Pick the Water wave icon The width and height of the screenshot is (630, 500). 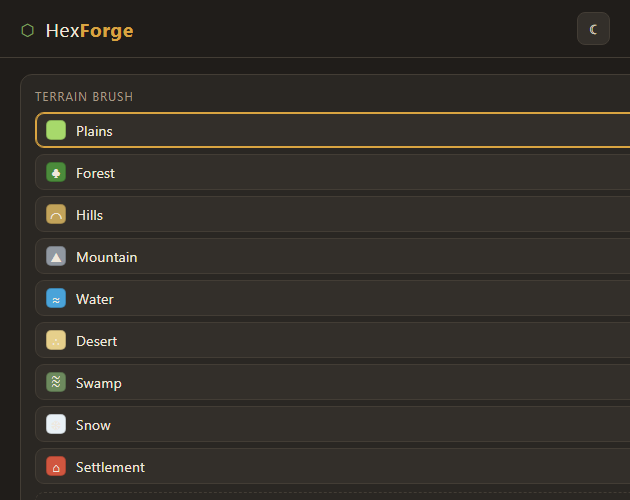click(x=56, y=298)
